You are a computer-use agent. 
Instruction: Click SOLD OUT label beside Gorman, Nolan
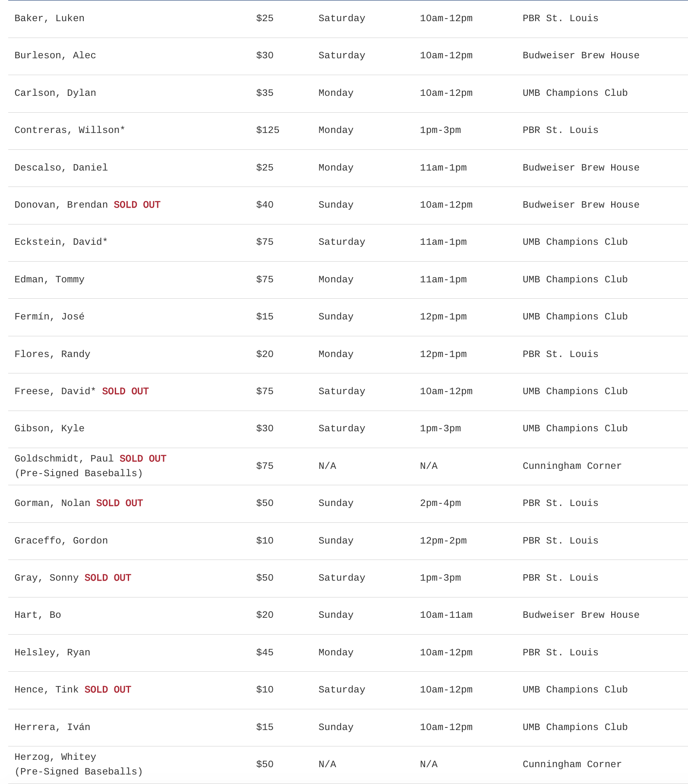click(120, 503)
